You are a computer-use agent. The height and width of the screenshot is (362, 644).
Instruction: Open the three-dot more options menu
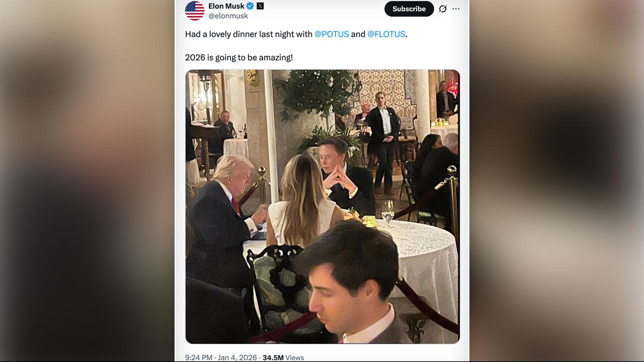pos(456,9)
